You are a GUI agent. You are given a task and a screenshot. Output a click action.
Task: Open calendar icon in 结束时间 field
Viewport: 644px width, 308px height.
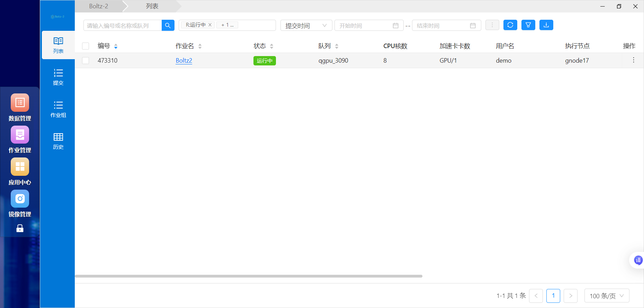coord(473,26)
